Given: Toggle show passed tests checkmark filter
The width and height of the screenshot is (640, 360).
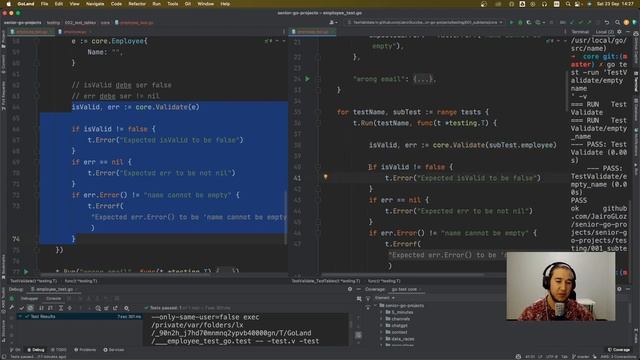Looking at the screenshot, I should 22,308.
